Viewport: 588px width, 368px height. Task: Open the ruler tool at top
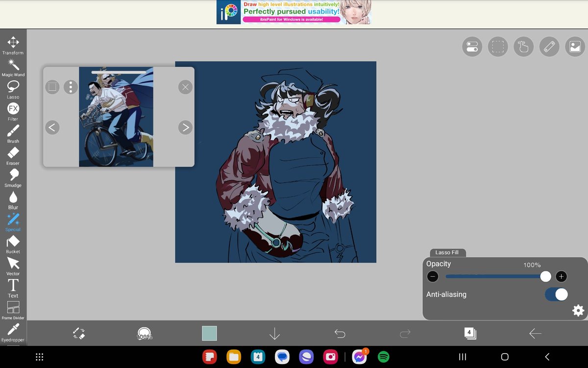tap(549, 47)
